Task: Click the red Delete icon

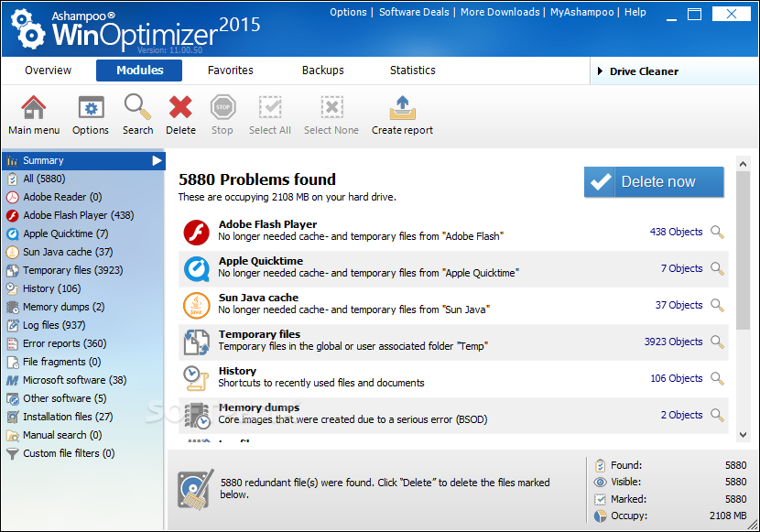Action: [180, 107]
